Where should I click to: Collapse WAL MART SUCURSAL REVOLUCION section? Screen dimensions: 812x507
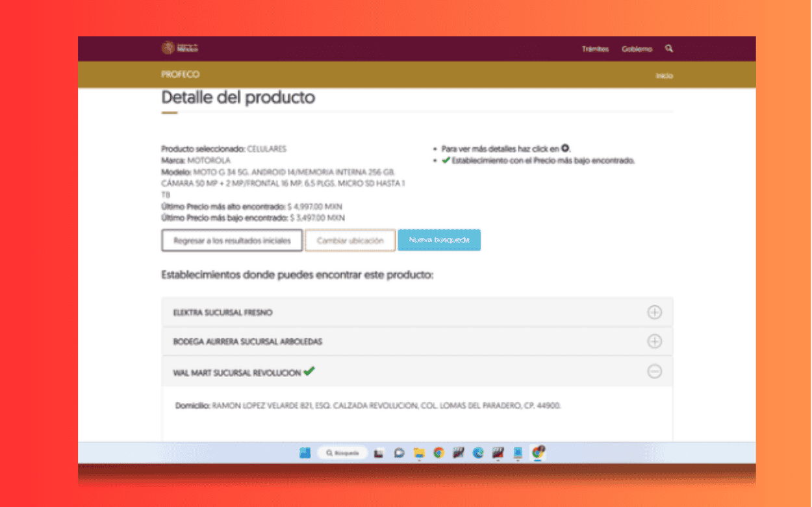coord(654,372)
